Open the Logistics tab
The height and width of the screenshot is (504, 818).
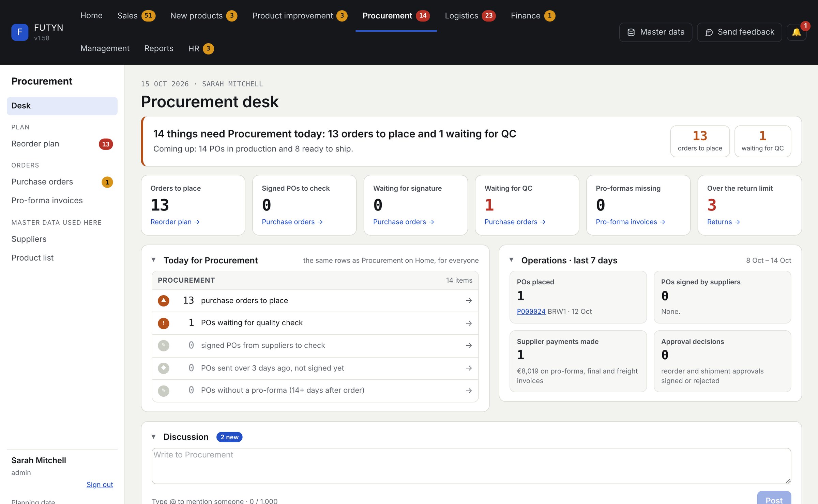click(470, 16)
